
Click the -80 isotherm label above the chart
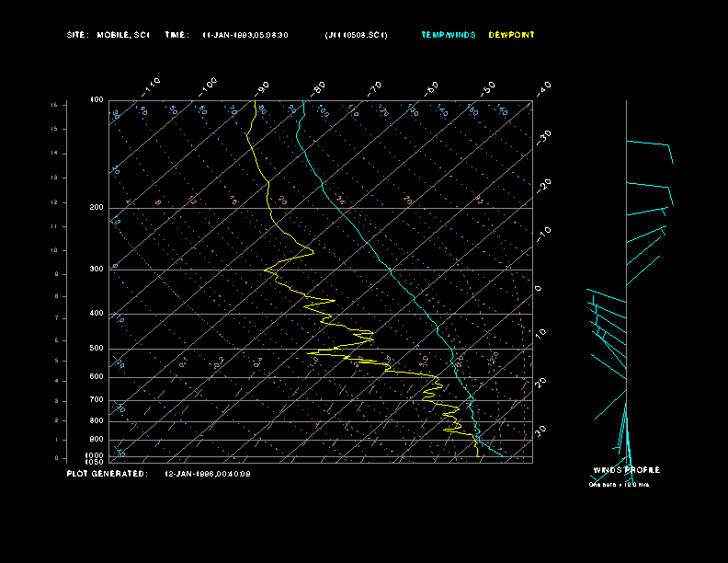317,88
